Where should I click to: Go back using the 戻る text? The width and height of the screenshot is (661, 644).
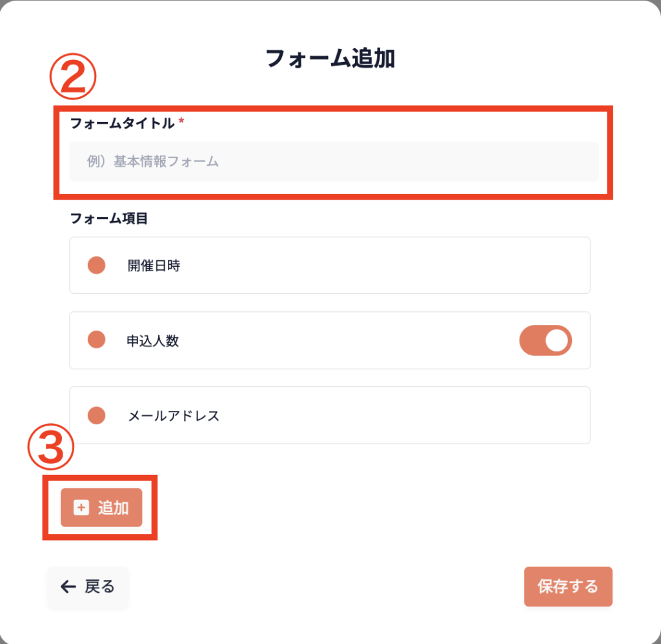pyautogui.click(x=99, y=587)
